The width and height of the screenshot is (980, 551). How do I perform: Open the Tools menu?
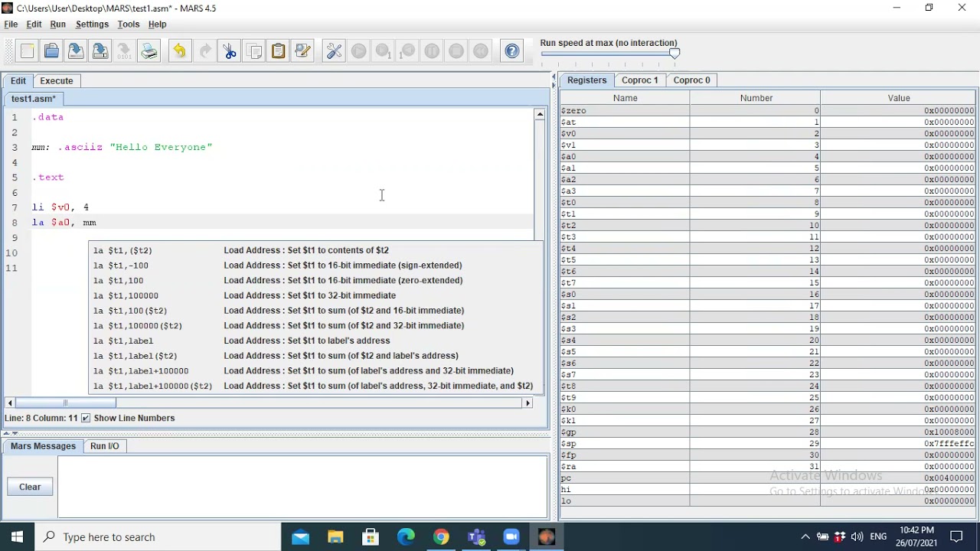129,24
